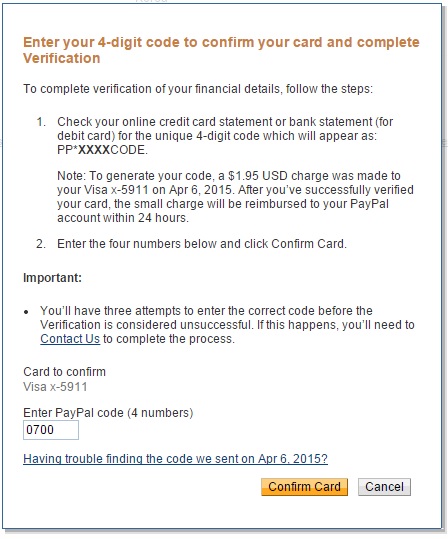The width and height of the screenshot is (448, 539).
Task: Click the 'PP*XXXXCODE' sample code text
Action: tap(102, 150)
